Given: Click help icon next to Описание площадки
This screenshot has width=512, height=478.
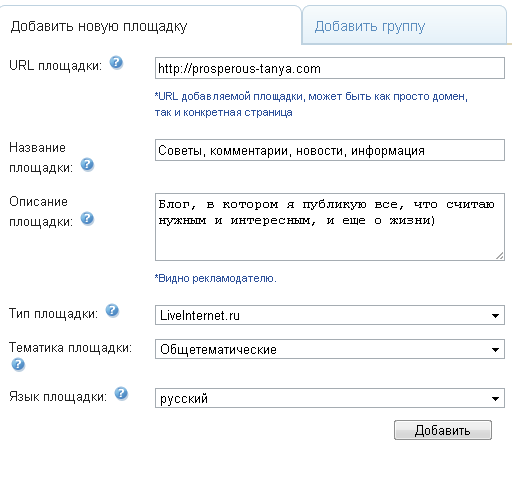Looking at the screenshot, I should (87, 219).
